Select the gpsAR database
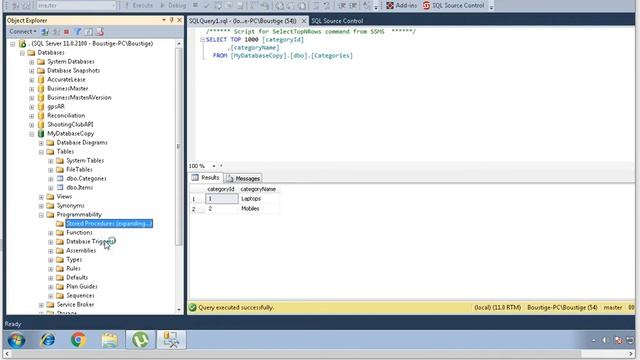 pos(56,107)
